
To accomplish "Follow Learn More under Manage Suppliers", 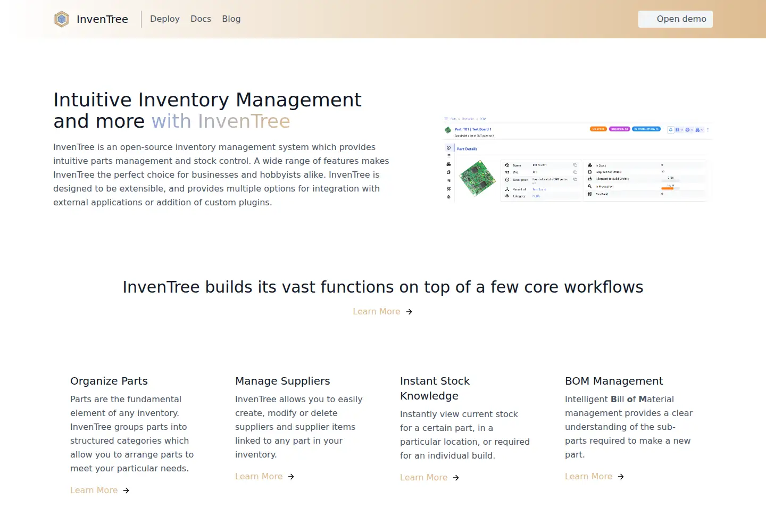I will click(x=259, y=477).
